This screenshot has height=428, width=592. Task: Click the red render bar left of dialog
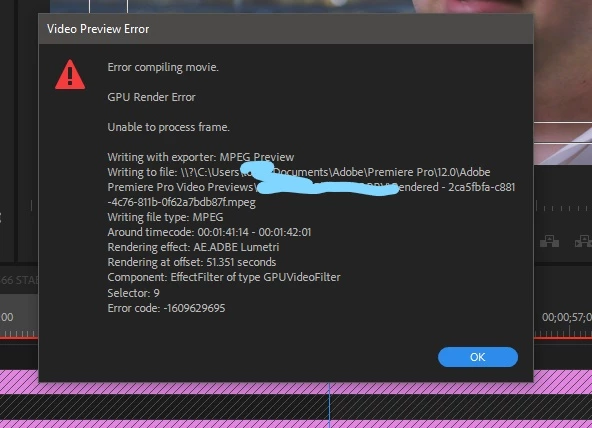point(19,337)
